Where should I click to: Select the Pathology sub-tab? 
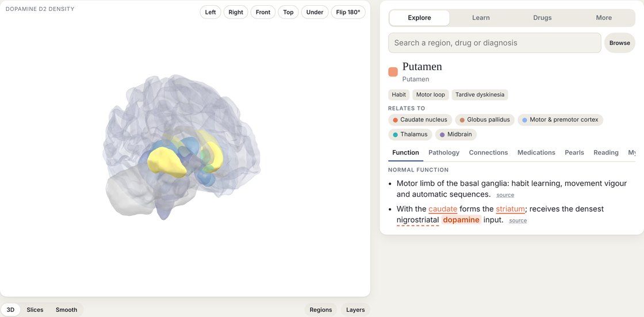[x=444, y=152]
